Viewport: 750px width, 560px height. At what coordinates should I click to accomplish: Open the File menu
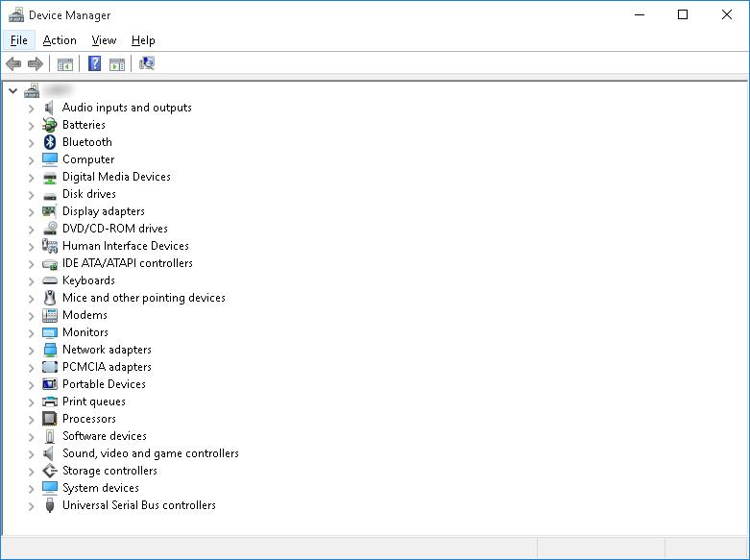pos(19,40)
